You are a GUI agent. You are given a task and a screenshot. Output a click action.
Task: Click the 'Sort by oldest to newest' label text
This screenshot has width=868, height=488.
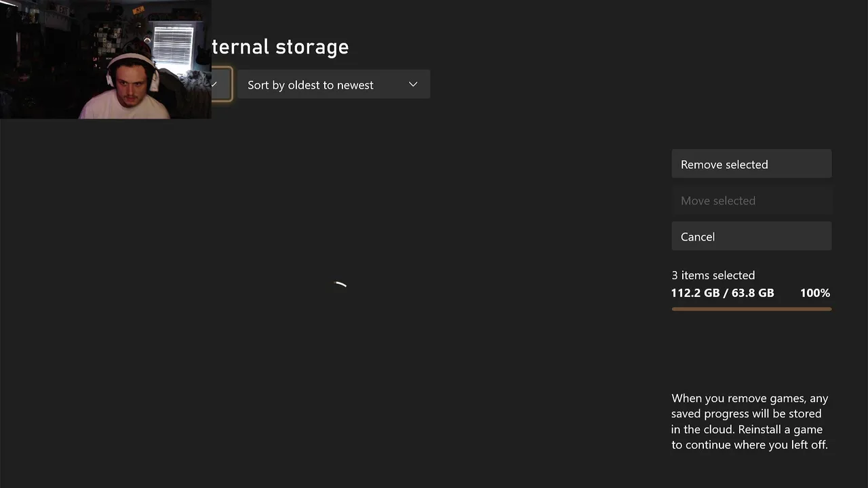tap(311, 85)
